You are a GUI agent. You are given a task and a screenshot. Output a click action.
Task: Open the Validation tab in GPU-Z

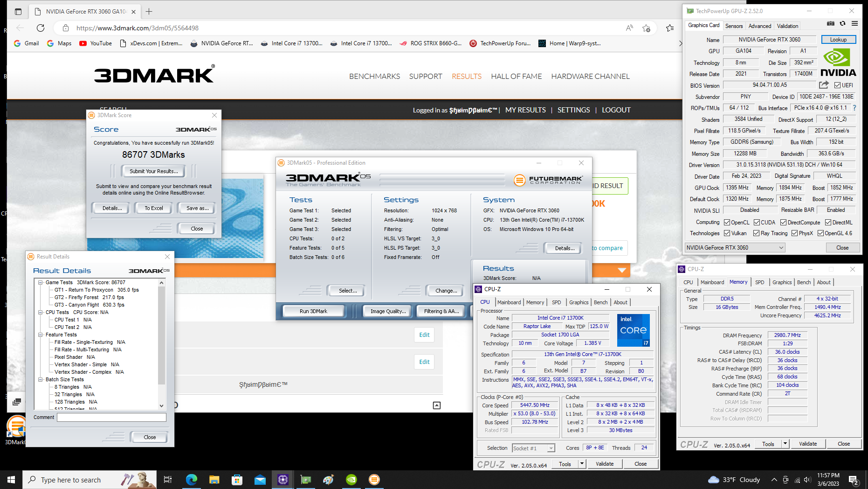tap(787, 26)
